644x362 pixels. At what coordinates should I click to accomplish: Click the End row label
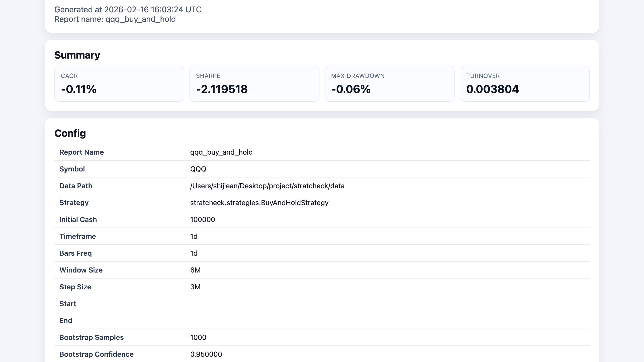point(66,321)
